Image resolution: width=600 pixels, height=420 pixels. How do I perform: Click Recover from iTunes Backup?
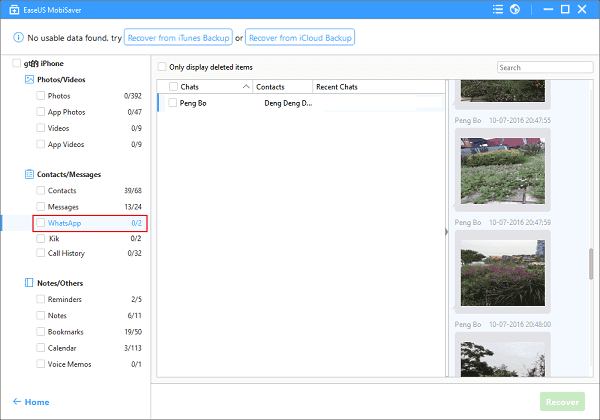(178, 37)
